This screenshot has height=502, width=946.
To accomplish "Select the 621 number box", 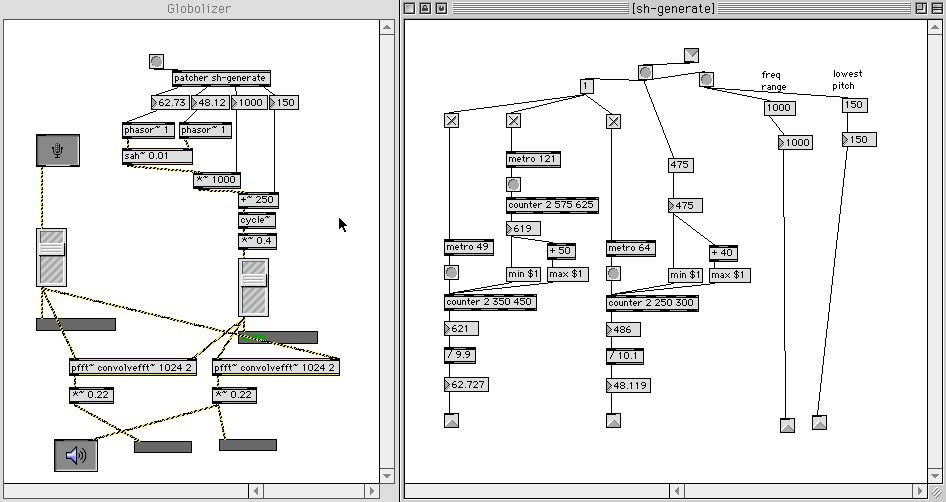I will coord(462,329).
